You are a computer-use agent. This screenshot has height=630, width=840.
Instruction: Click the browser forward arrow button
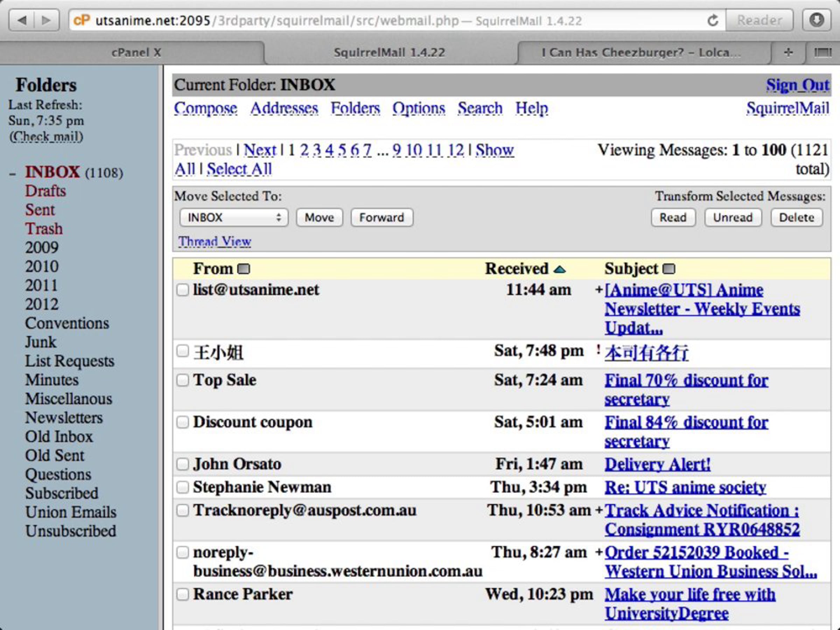click(x=46, y=20)
